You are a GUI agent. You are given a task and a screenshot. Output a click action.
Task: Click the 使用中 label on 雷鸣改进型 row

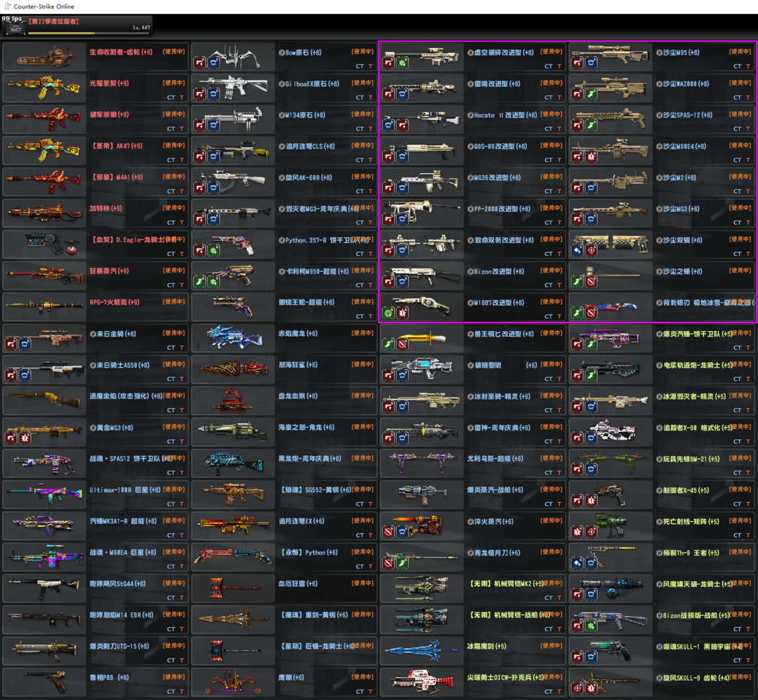tap(551, 83)
